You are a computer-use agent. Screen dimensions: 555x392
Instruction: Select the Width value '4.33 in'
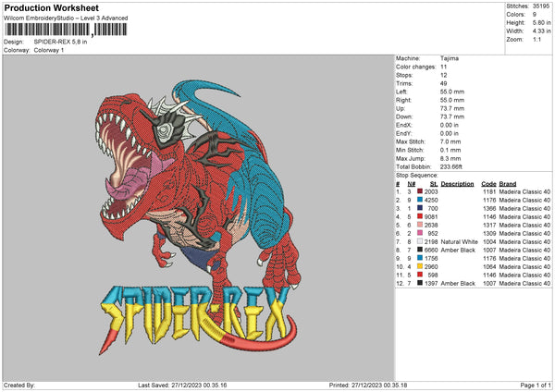(541, 31)
